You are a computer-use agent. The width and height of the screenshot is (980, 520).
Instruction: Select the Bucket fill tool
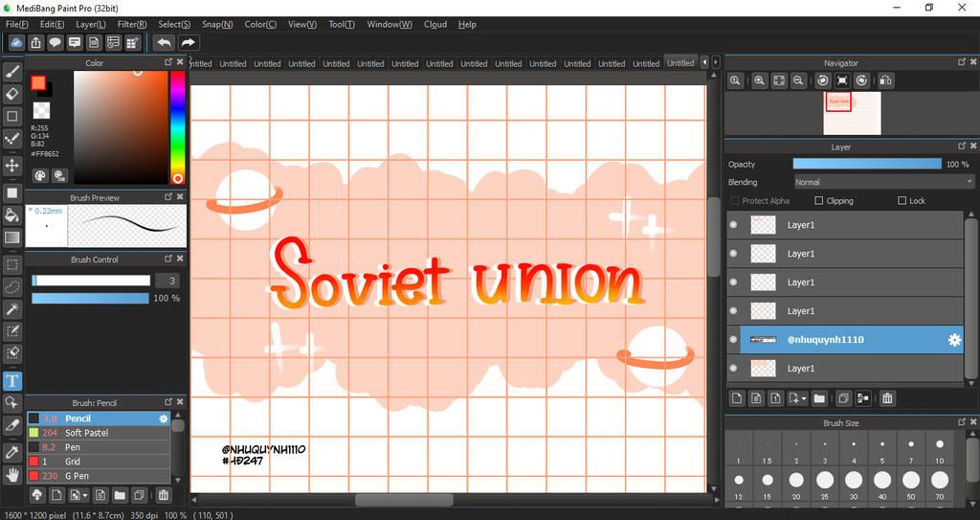coord(11,215)
